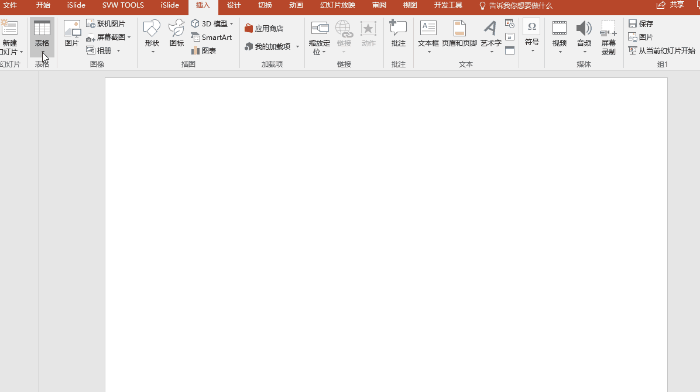This screenshot has height=392, width=700.
Task: Click the Link (链接) globe icon
Action: 344,29
